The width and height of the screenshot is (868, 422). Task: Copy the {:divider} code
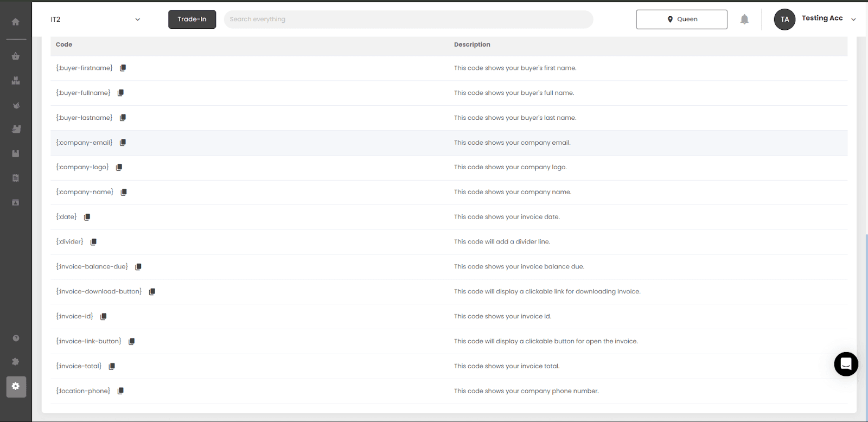coord(94,242)
